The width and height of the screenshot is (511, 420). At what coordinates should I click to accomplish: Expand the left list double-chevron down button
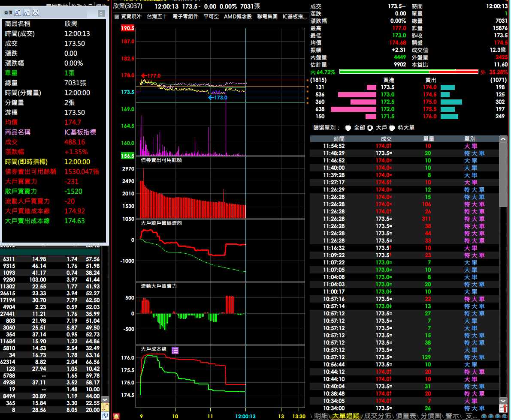pyautogui.click(x=105, y=399)
